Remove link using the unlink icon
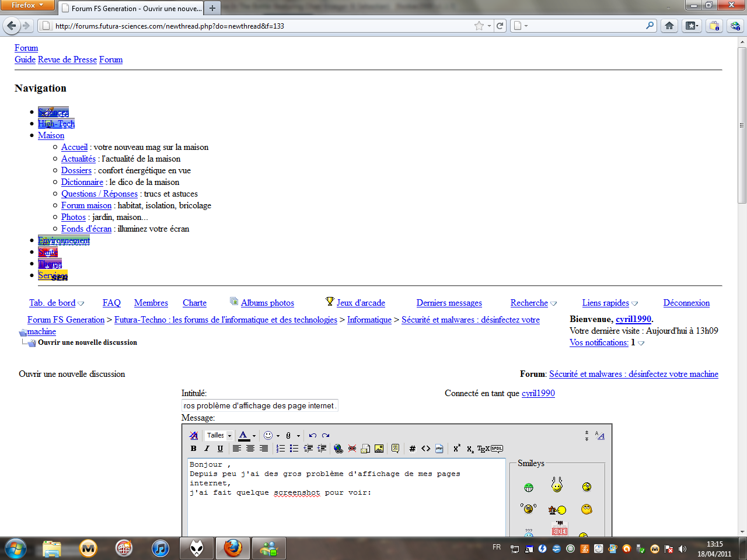The width and height of the screenshot is (747, 560). pos(352,449)
